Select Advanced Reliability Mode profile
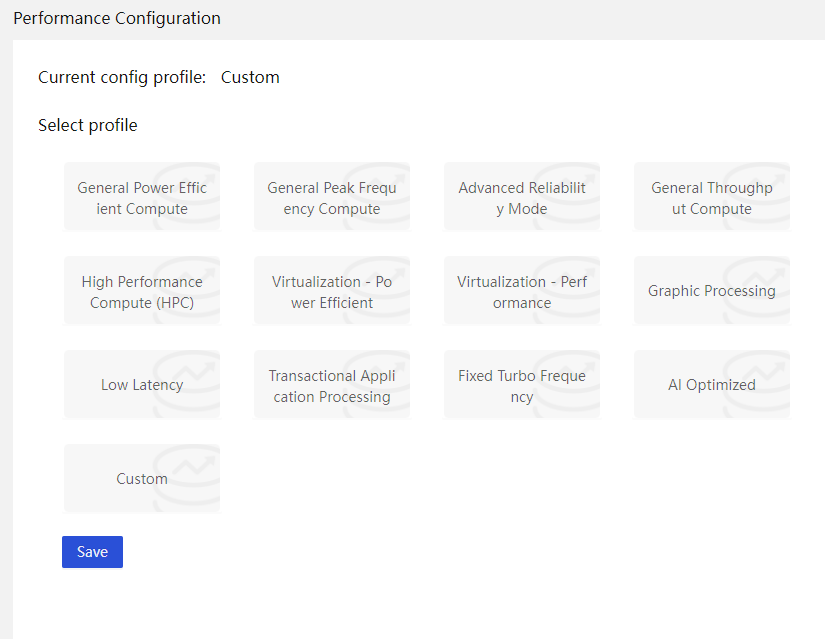The image size is (825, 639). click(x=522, y=196)
